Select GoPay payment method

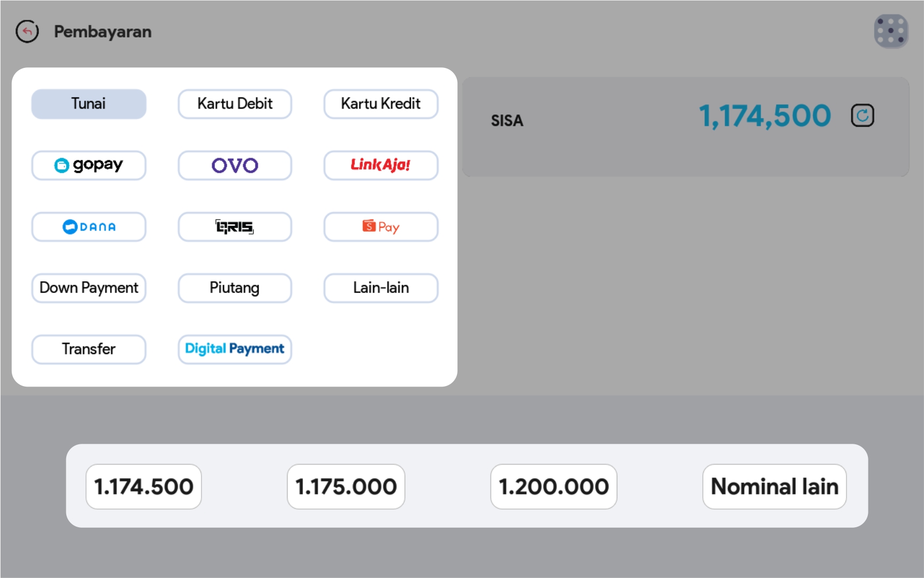click(89, 165)
